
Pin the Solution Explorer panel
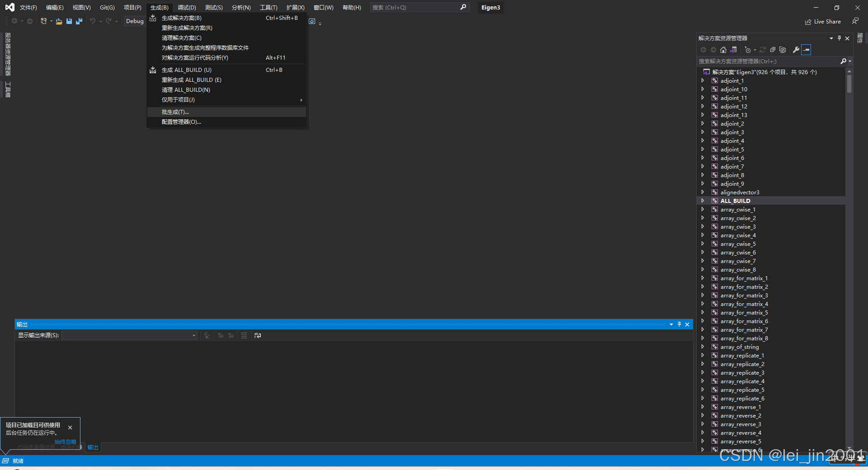point(839,38)
